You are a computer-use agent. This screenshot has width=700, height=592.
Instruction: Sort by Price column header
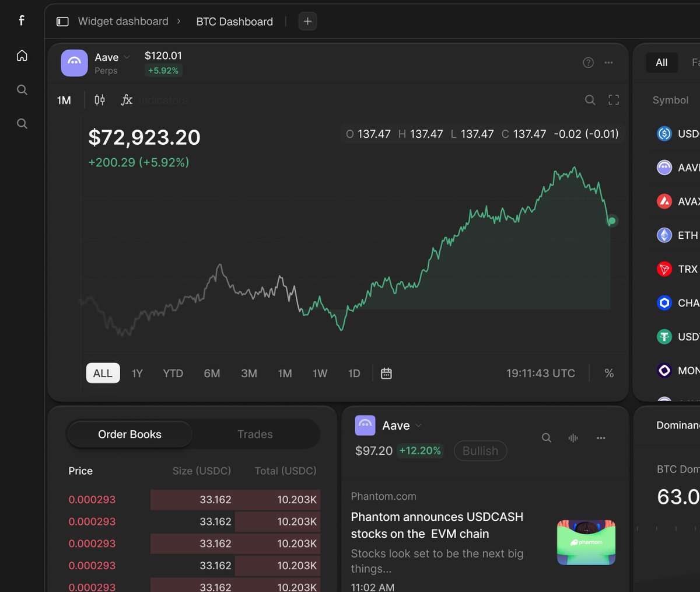tap(80, 471)
